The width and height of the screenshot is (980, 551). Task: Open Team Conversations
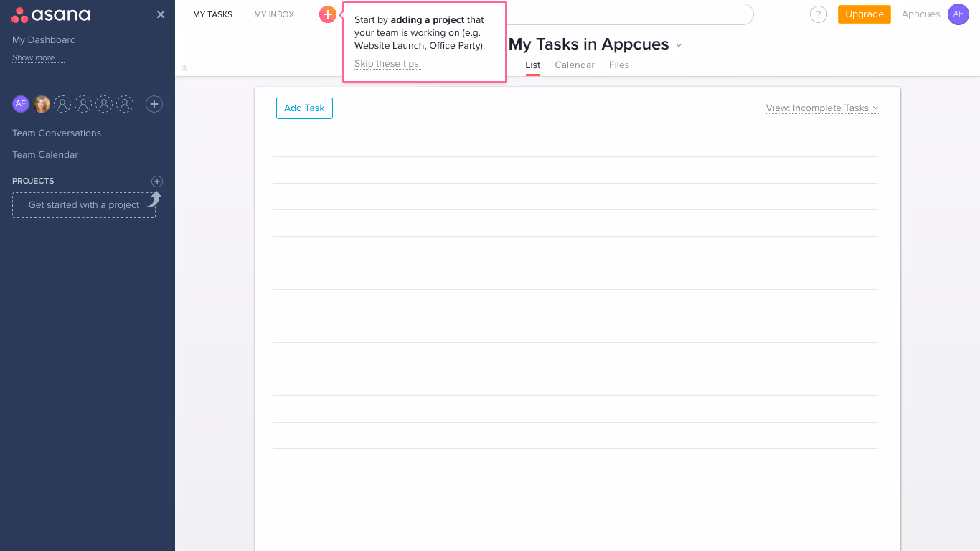click(57, 133)
